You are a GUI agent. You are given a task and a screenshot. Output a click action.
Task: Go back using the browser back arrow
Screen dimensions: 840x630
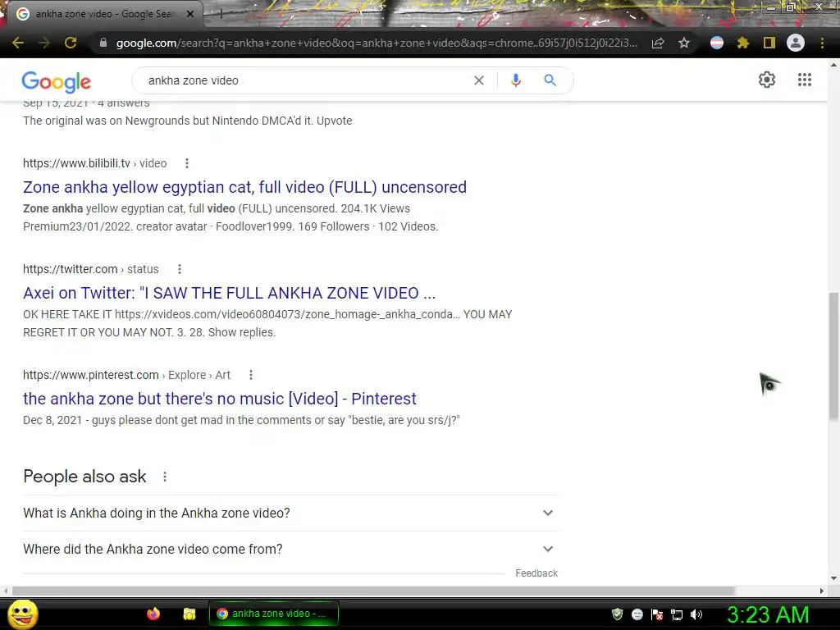click(18, 43)
